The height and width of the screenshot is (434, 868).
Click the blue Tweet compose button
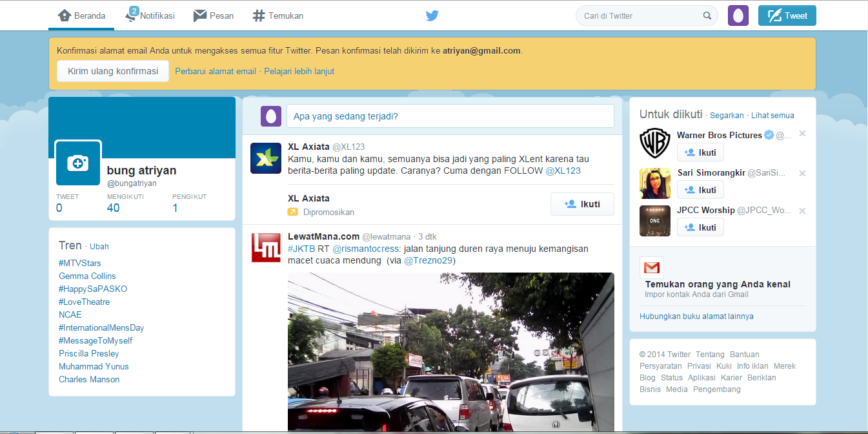(x=787, y=15)
